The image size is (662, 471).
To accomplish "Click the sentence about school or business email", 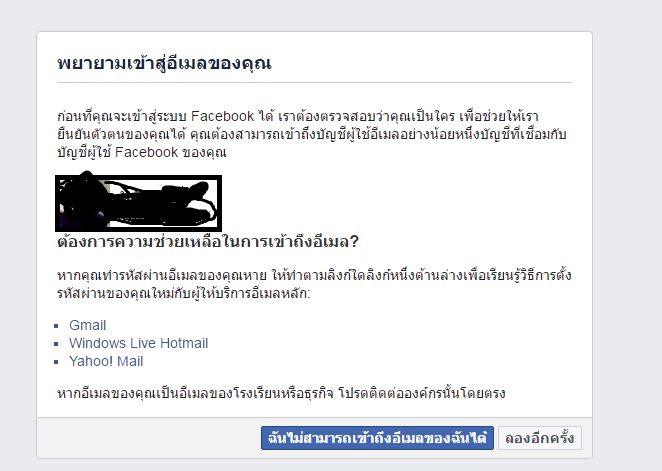I will pyautogui.click(x=281, y=393).
